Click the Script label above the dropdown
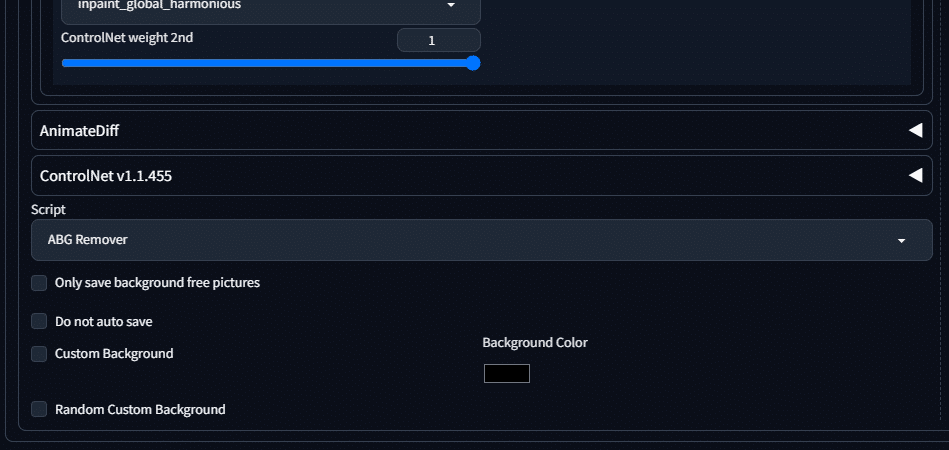Screen dimensions: 949x450 [x=48, y=209]
